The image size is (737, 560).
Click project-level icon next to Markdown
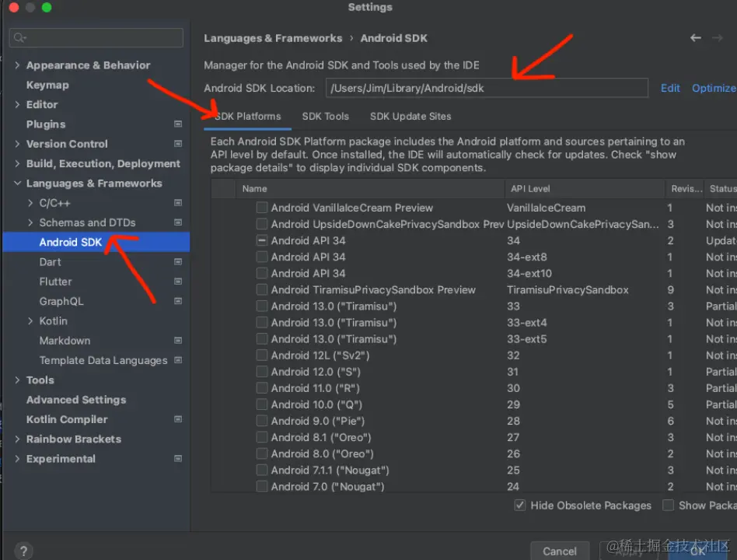[178, 341]
